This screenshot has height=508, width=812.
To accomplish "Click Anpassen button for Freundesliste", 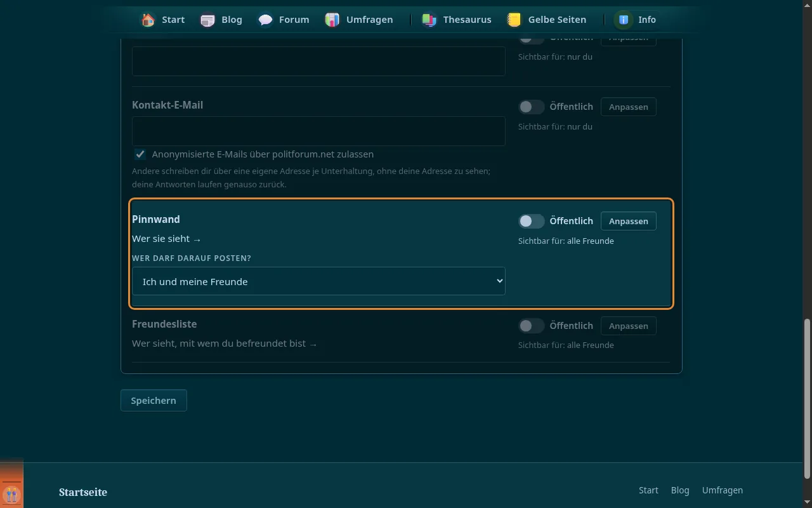I will [x=629, y=326].
